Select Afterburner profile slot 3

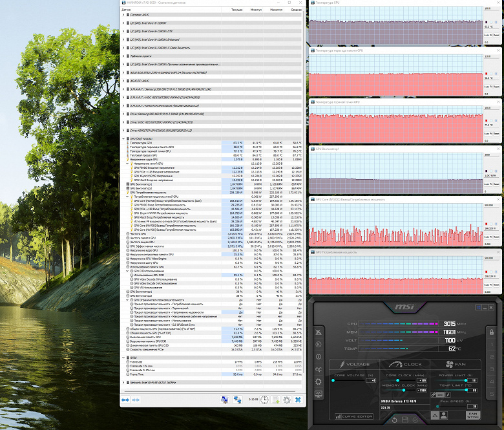tap(492, 369)
